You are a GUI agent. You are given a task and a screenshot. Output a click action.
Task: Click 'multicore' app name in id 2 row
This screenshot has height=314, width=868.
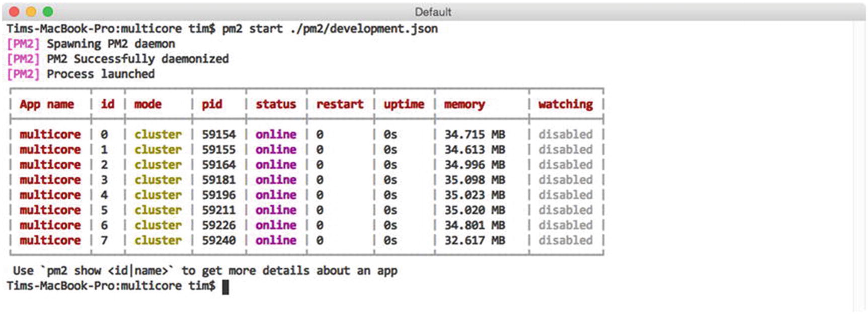tap(50, 165)
